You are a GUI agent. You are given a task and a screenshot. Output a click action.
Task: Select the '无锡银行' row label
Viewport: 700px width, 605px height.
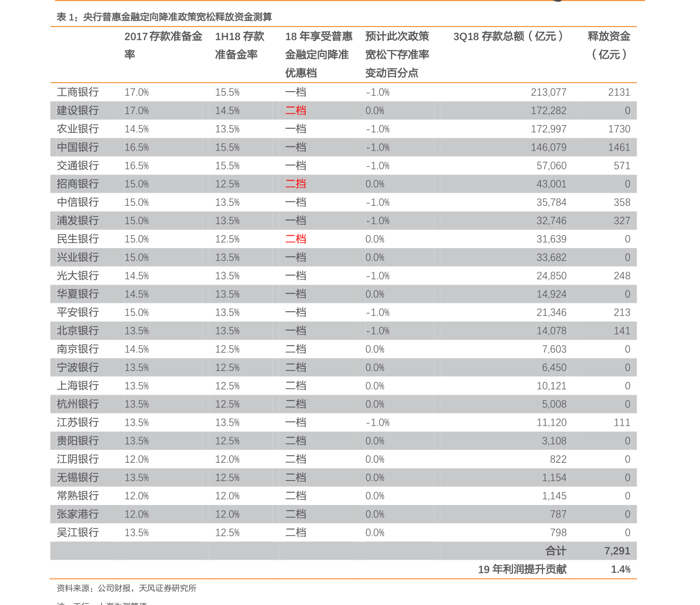coord(78,477)
